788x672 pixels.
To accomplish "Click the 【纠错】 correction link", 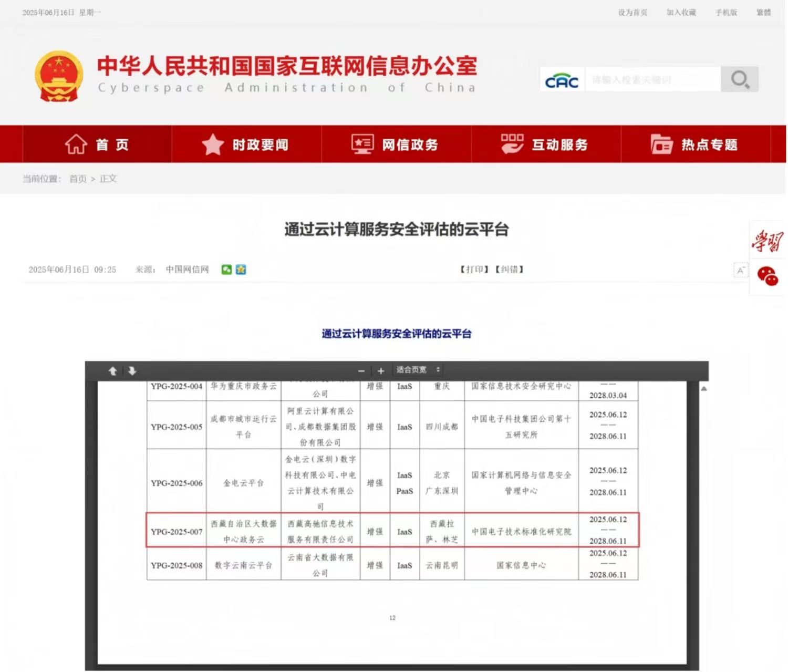I will 509,270.
